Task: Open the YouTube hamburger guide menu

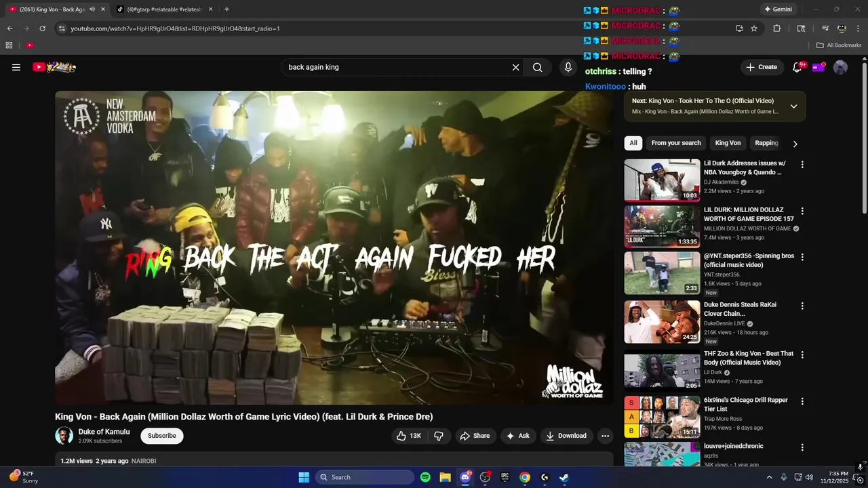Action: [16, 67]
